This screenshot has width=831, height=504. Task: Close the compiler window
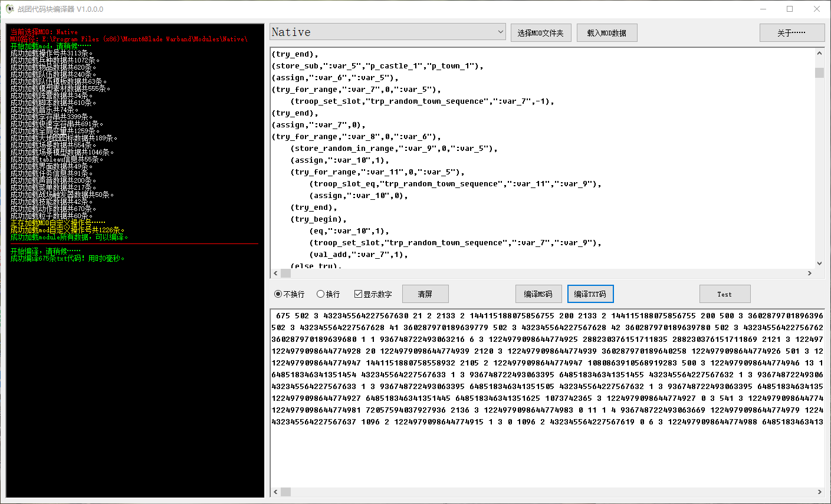pos(817,9)
